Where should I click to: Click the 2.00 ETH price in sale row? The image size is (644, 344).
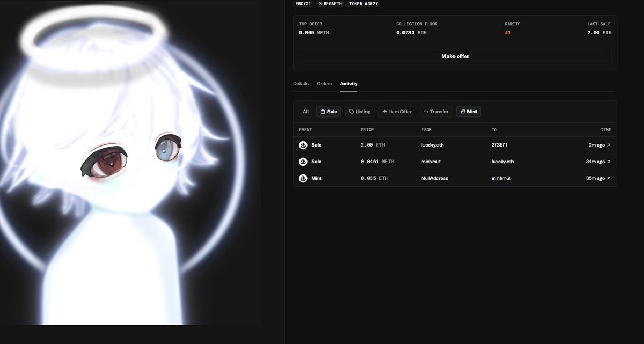tap(372, 145)
